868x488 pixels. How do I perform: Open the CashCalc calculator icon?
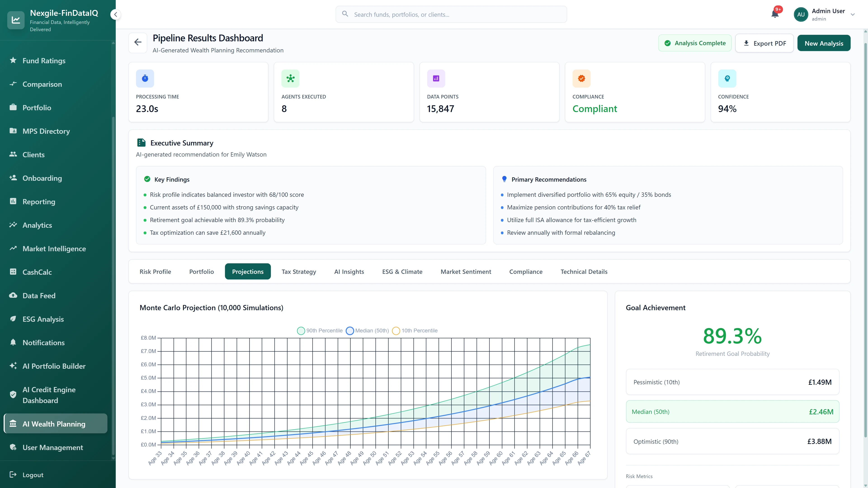click(14, 272)
